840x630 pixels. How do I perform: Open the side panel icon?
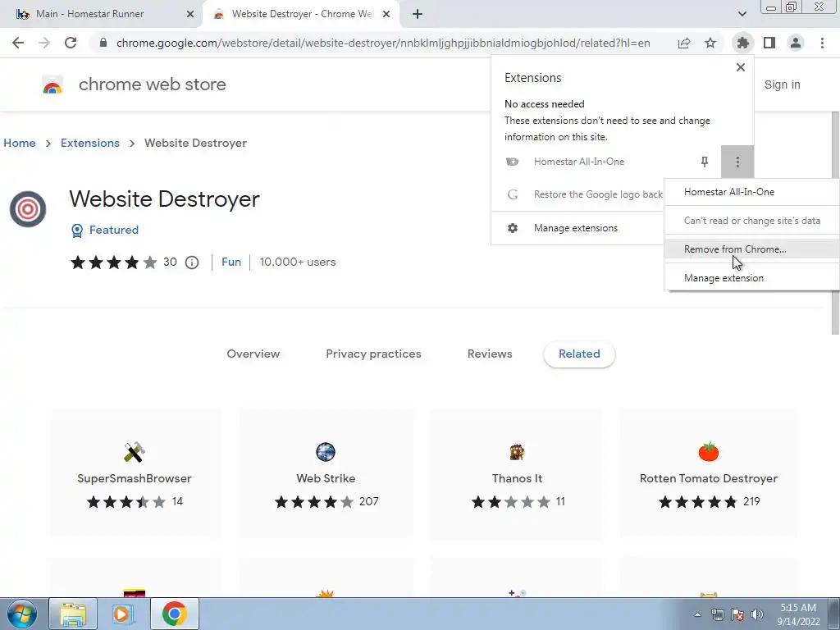click(x=769, y=43)
